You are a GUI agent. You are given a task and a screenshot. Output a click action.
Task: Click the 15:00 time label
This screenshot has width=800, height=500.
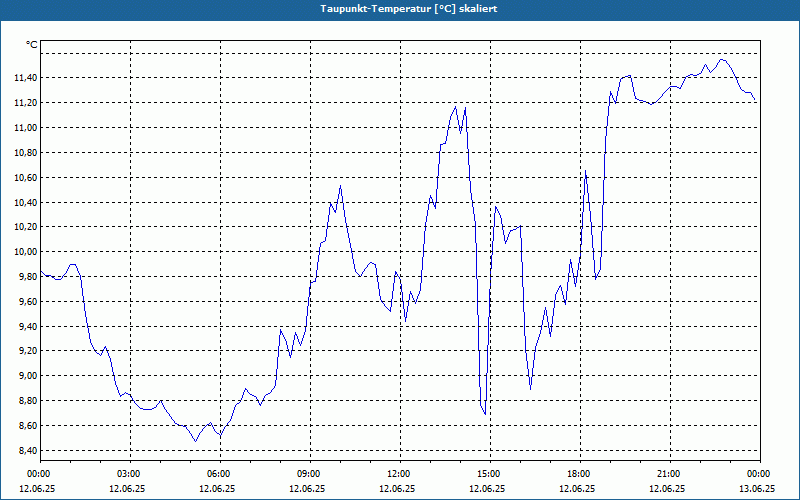click(x=490, y=474)
